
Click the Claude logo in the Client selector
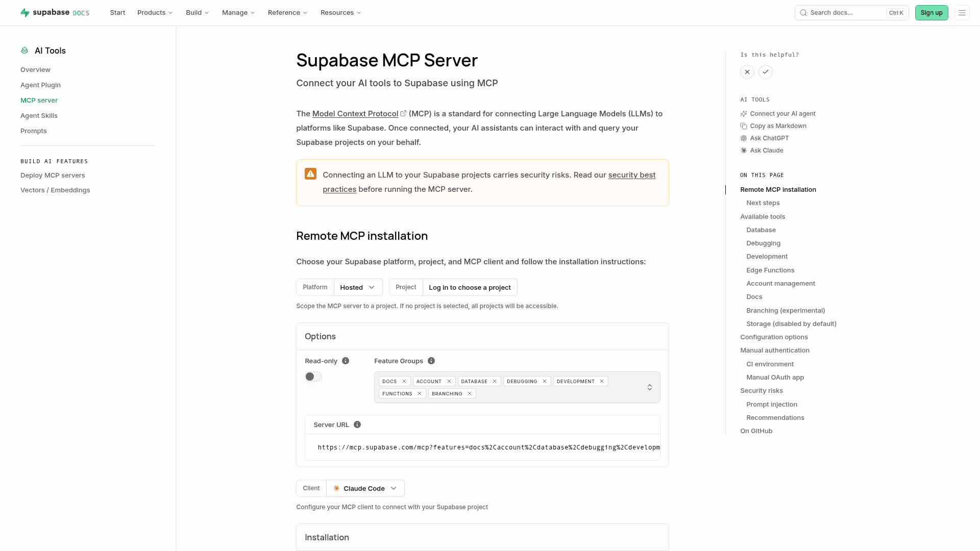pyautogui.click(x=336, y=488)
